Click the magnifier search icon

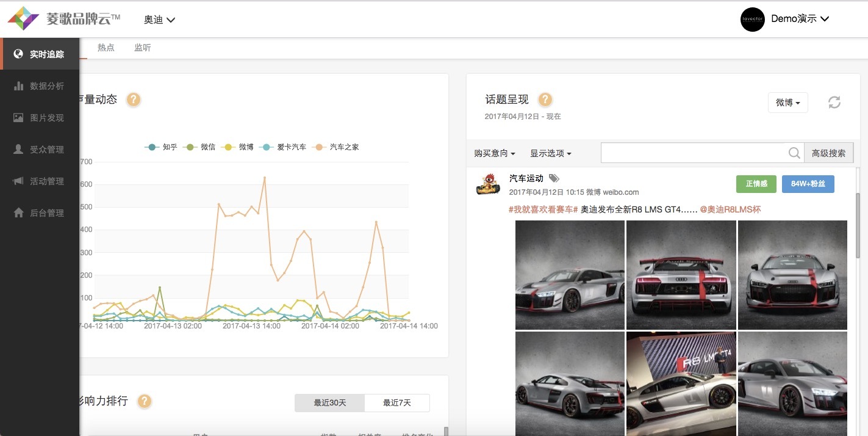[x=794, y=153]
